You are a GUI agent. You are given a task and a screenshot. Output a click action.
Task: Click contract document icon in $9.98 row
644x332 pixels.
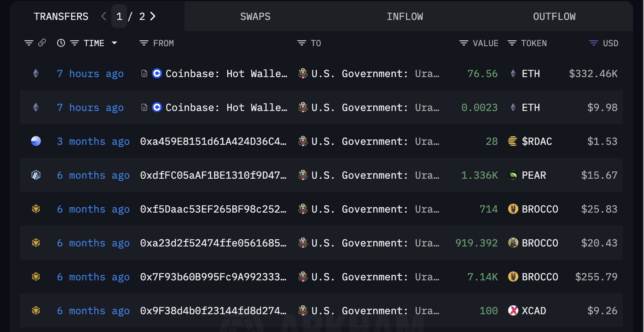(144, 108)
